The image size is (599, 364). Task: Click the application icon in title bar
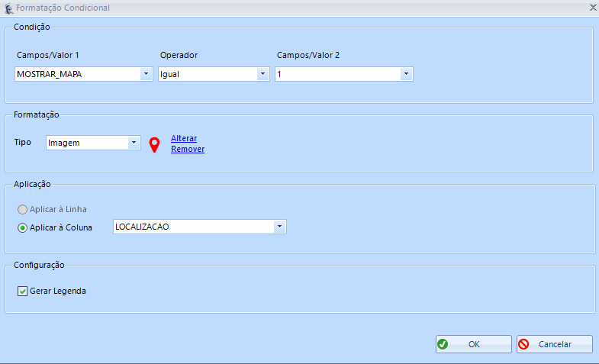8,8
